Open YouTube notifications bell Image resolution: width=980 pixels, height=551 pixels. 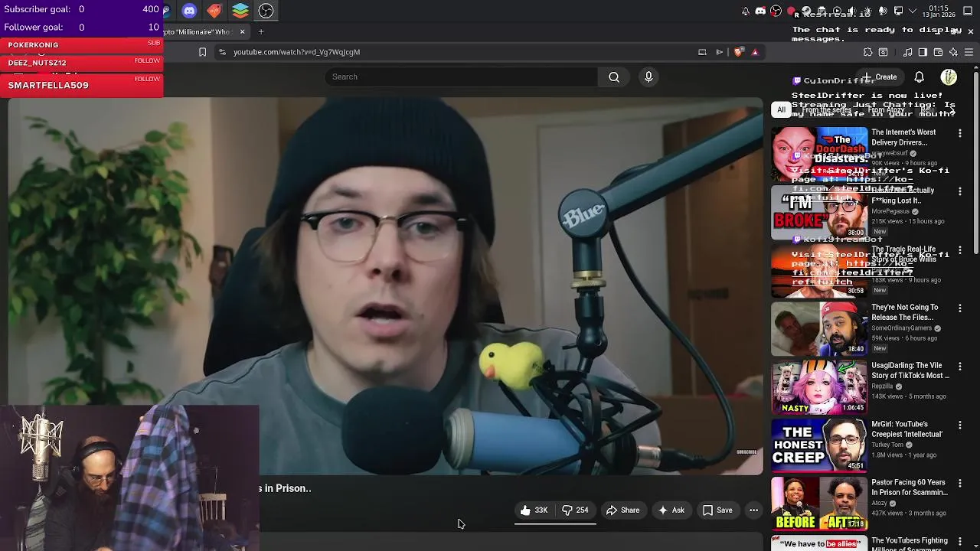pyautogui.click(x=919, y=77)
